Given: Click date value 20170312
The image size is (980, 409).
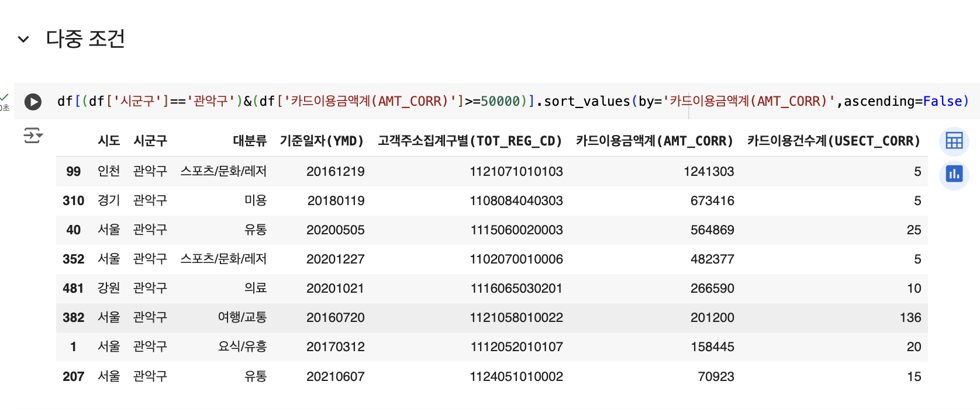Looking at the screenshot, I should point(336,346).
